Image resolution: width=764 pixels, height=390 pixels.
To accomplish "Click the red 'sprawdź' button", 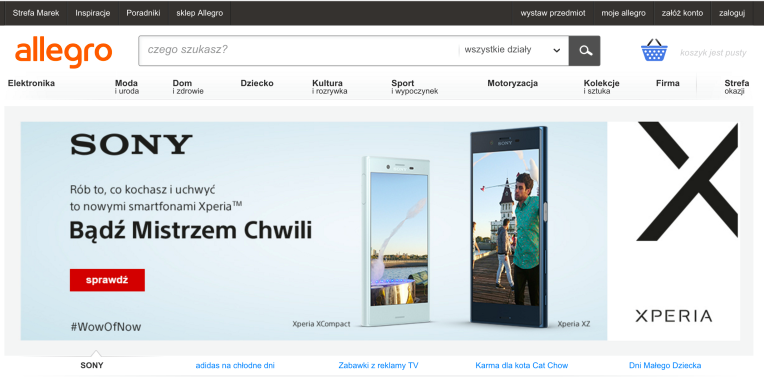I will (107, 280).
